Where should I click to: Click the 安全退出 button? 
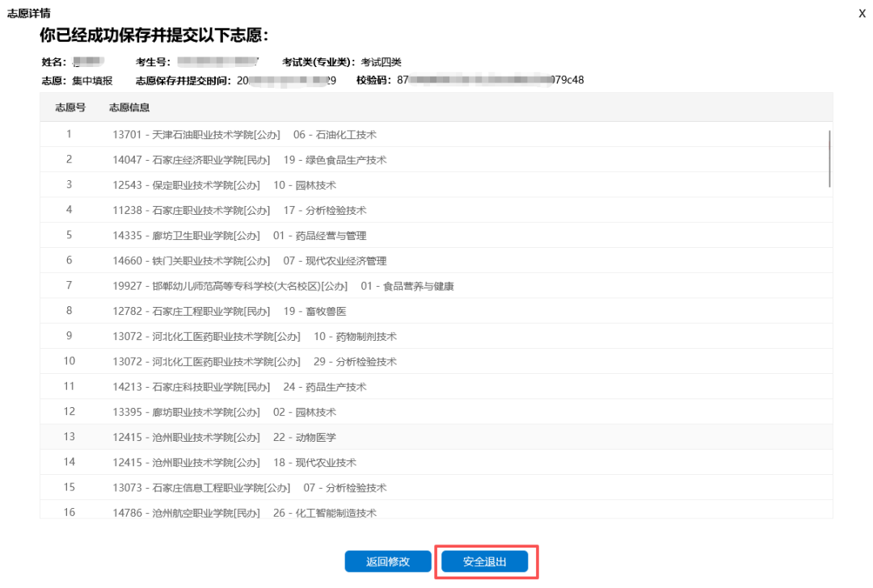pyautogui.click(x=485, y=561)
